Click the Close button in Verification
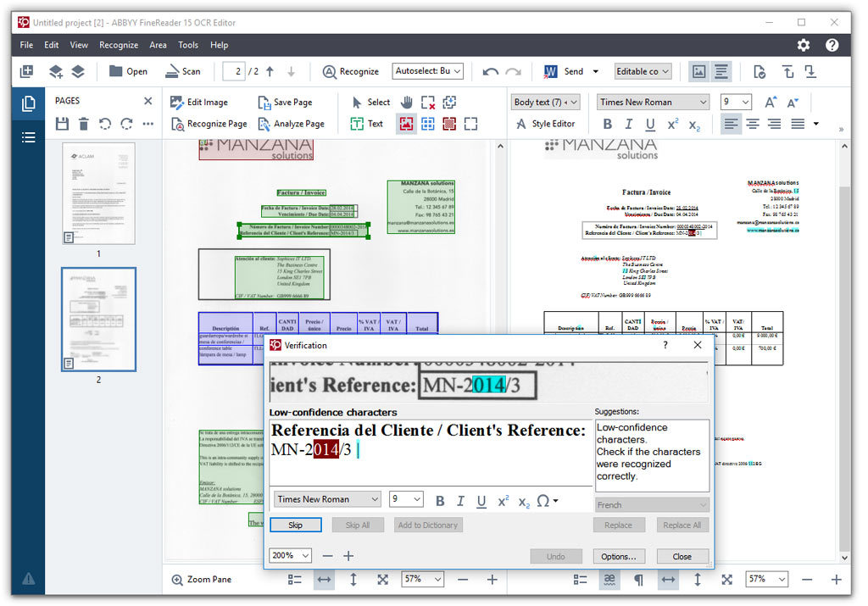The image size is (868, 606). 682,556
